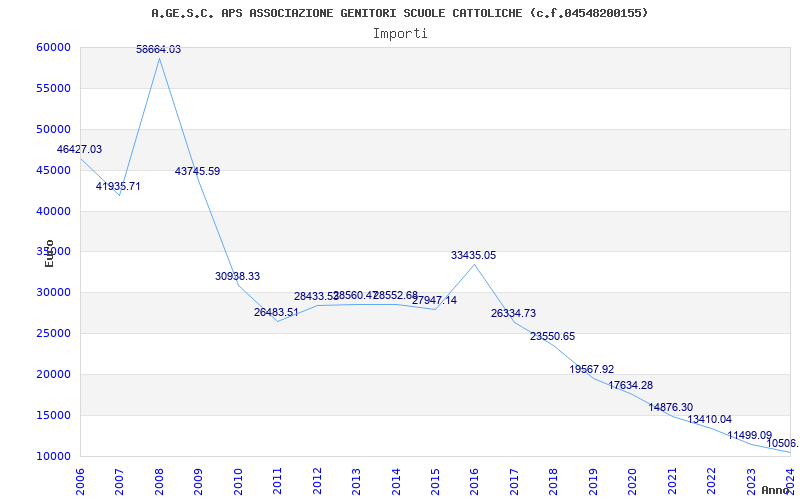The height and width of the screenshot is (500, 800).
Task: Click the data label 41935.71
Action: tap(118, 186)
